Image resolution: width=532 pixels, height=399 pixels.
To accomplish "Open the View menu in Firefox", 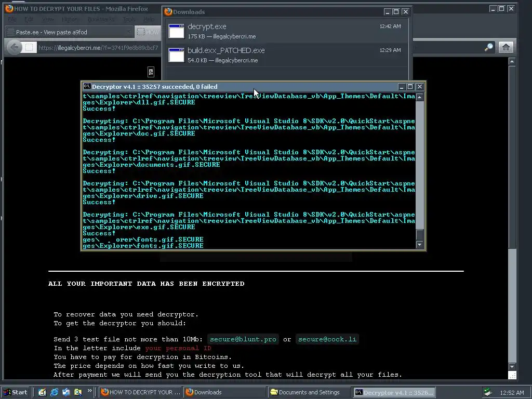I will pyautogui.click(x=47, y=19).
